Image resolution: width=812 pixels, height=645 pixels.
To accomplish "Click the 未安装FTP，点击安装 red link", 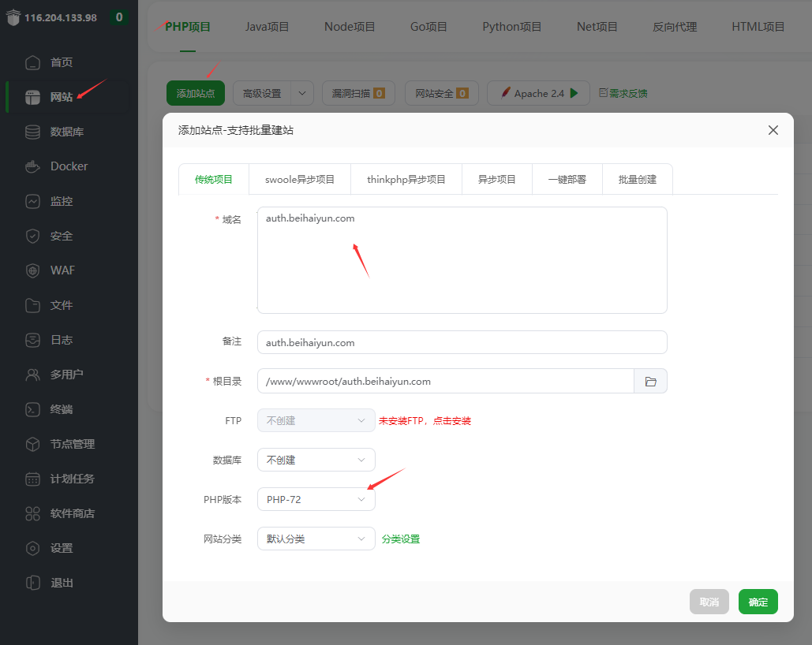I will click(425, 421).
